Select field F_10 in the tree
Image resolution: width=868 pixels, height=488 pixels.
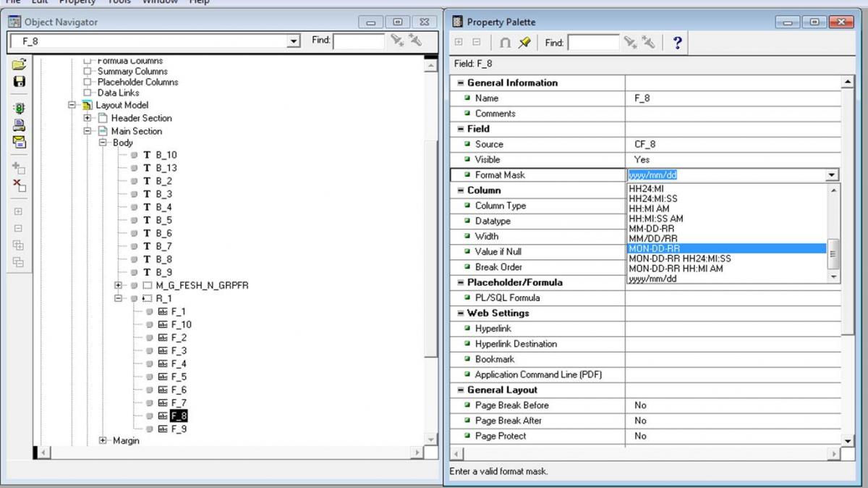181,324
